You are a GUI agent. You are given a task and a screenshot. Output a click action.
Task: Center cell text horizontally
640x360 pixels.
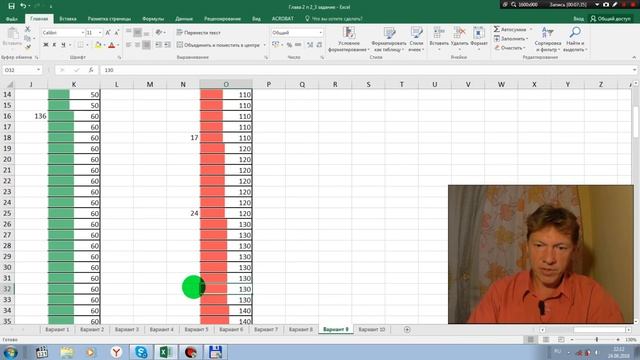(x=138, y=45)
